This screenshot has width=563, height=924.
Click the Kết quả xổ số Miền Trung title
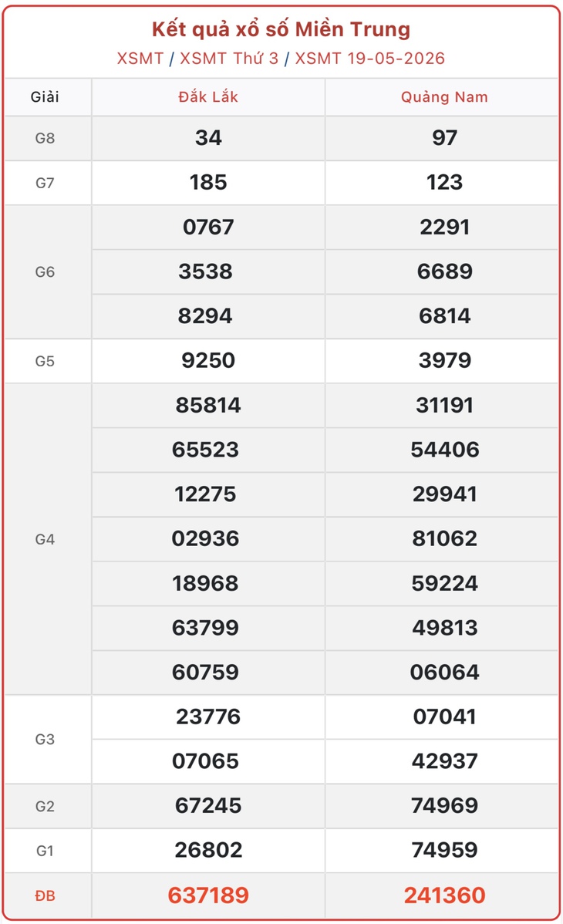click(x=281, y=29)
